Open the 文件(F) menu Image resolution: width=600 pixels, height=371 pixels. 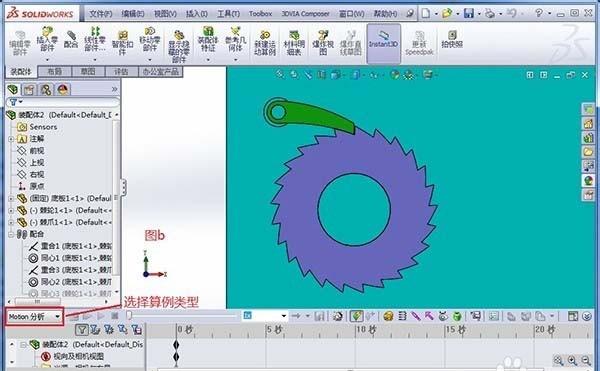101,14
